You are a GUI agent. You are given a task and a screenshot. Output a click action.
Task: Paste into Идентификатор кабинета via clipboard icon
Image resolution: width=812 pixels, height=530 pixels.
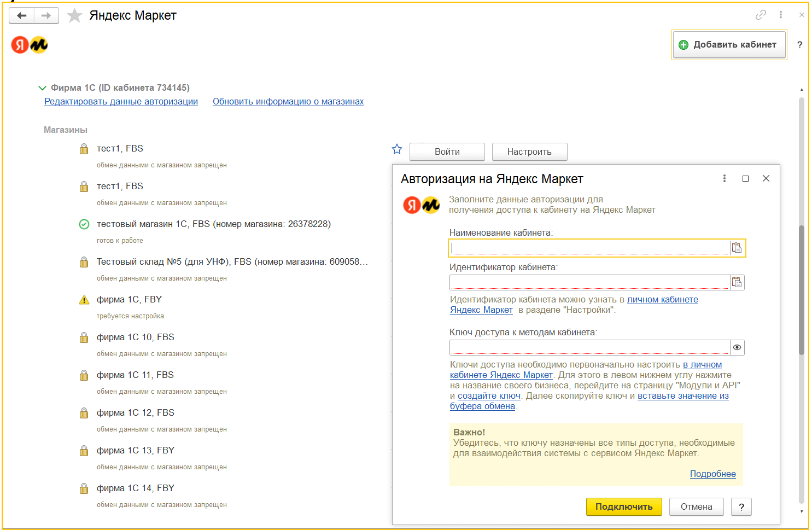click(737, 282)
